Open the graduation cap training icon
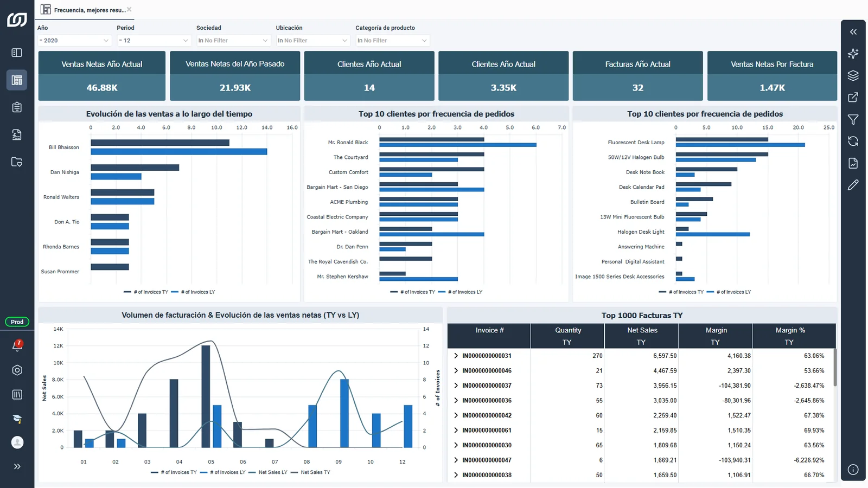This screenshot has height=488, width=868. [x=17, y=419]
